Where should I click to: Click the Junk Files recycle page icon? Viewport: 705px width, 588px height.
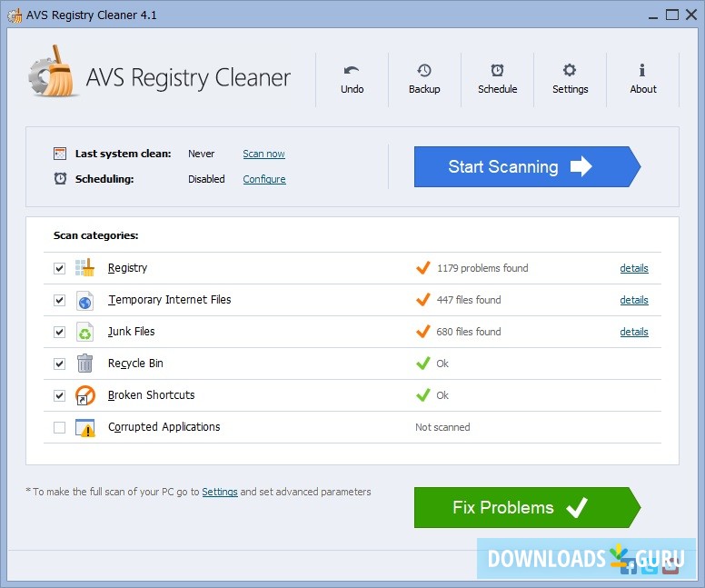(x=84, y=332)
